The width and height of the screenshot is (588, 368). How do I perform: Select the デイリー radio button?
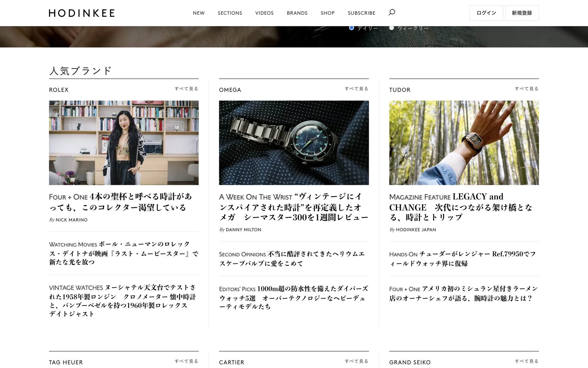coord(352,28)
